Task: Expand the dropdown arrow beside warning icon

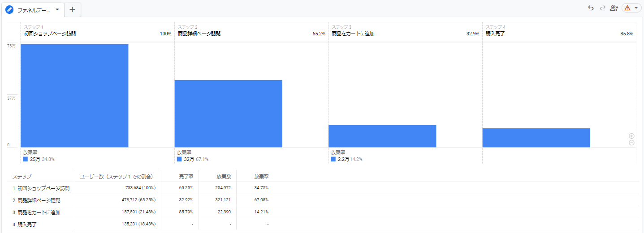Action: point(636,8)
